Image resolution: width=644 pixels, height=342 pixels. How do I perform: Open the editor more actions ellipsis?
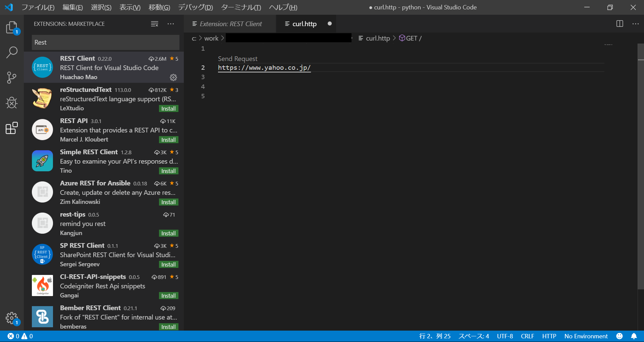pos(636,24)
